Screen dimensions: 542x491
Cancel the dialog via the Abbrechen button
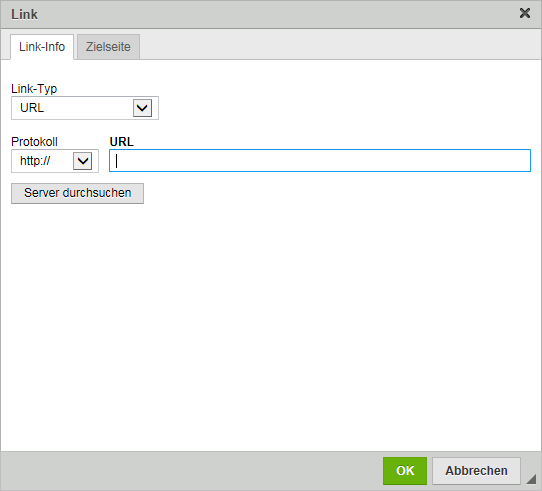(476, 471)
